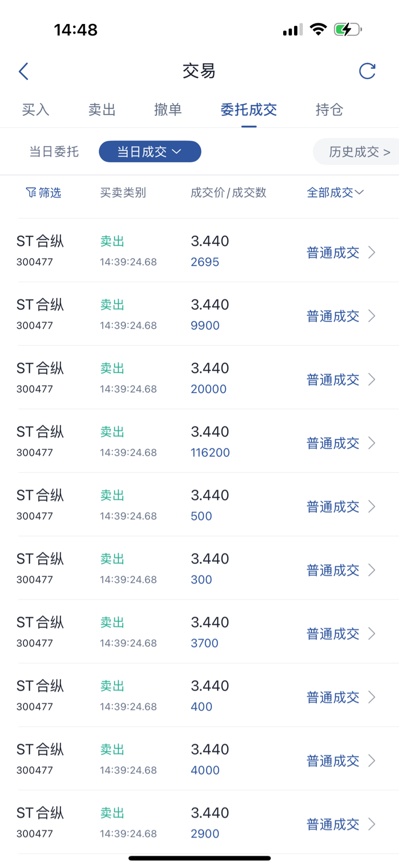The image size is (399, 868).
Task: Select the 委托成交 tab
Action: (x=248, y=110)
